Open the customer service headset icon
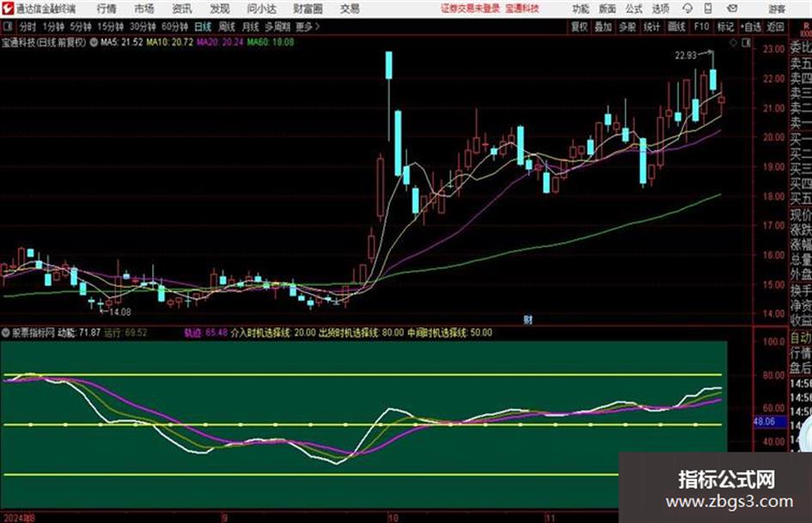The height and width of the screenshot is (523, 812). (x=687, y=9)
